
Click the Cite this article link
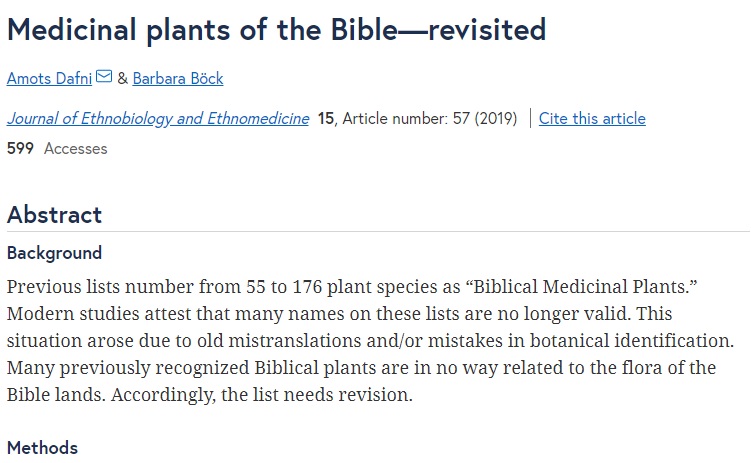pyautogui.click(x=592, y=118)
